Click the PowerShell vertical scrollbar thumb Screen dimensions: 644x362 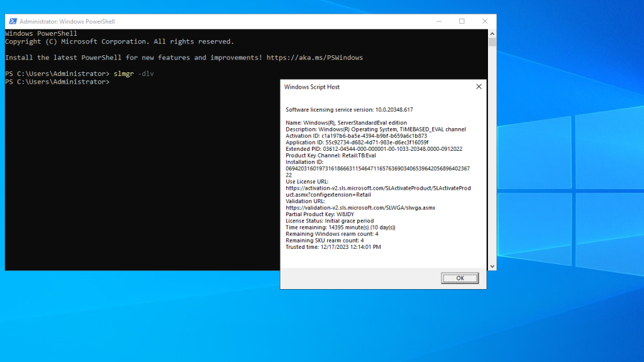[x=492, y=42]
